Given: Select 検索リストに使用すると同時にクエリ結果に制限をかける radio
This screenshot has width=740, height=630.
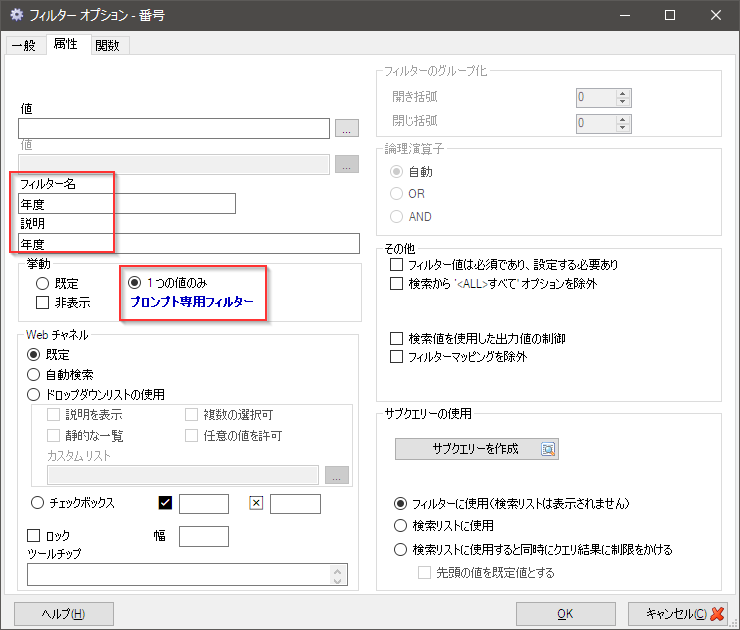Looking at the screenshot, I should 400,549.
